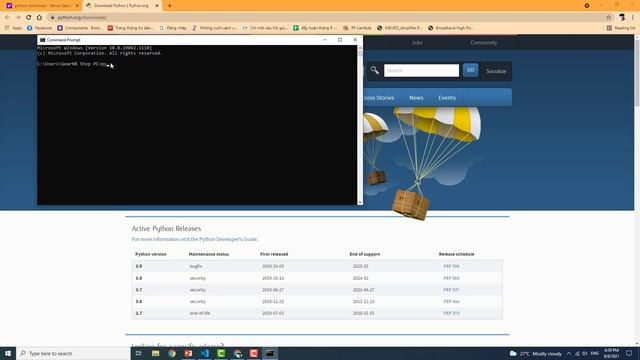Screen dimensions: 640x360
Task: Open the red Camtasia recorder taskbar icon
Action: (x=253, y=353)
